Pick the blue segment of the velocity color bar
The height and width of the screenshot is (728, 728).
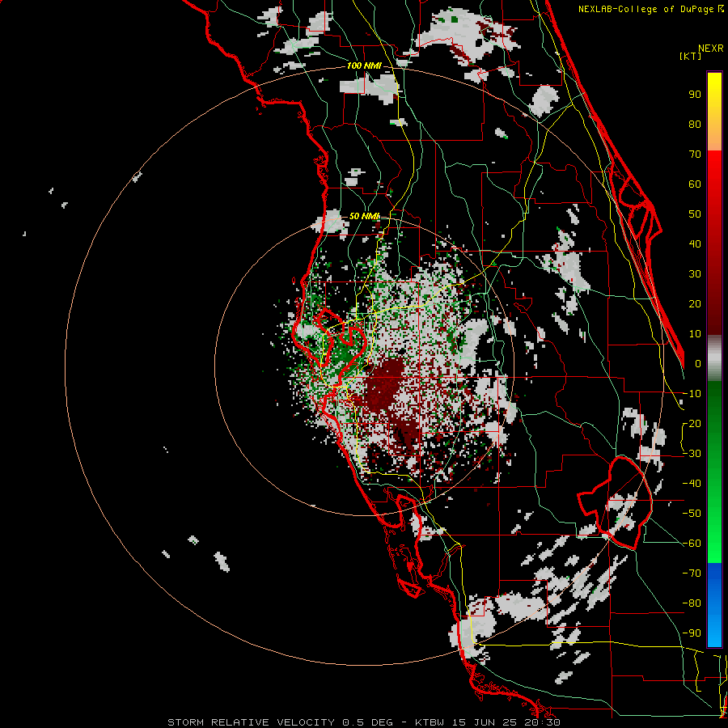coord(714,605)
